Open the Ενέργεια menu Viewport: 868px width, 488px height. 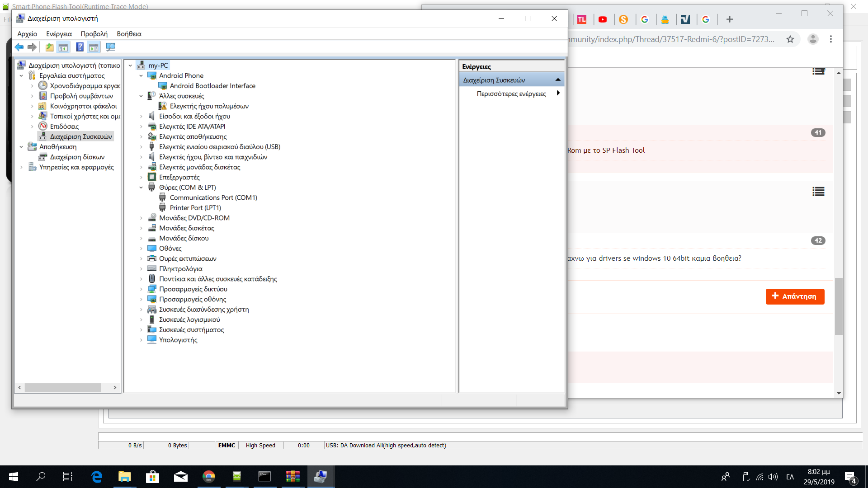pos(59,34)
